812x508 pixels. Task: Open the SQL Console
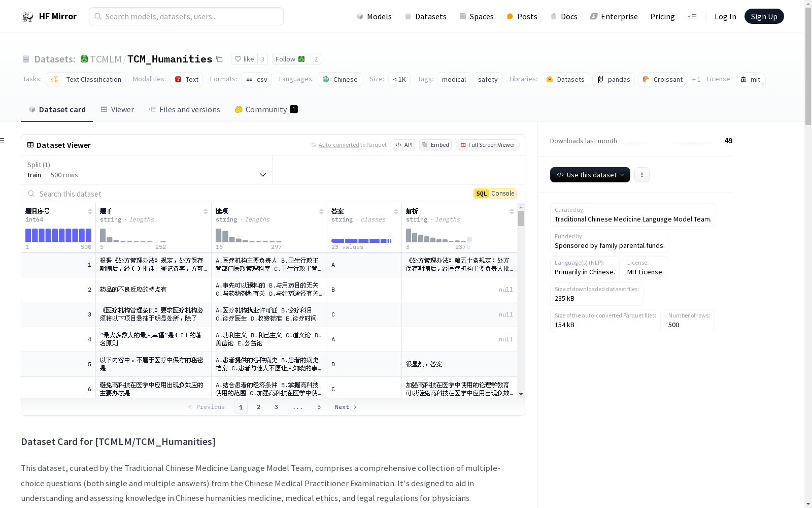[x=495, y=194]
